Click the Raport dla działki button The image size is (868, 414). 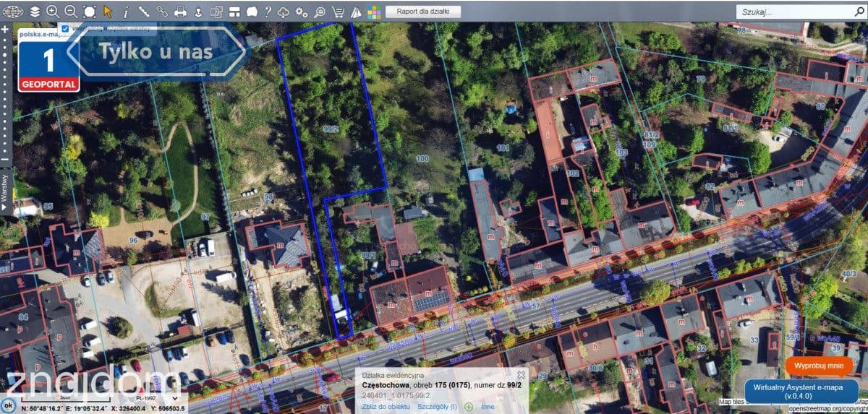(x=423, y=11)
